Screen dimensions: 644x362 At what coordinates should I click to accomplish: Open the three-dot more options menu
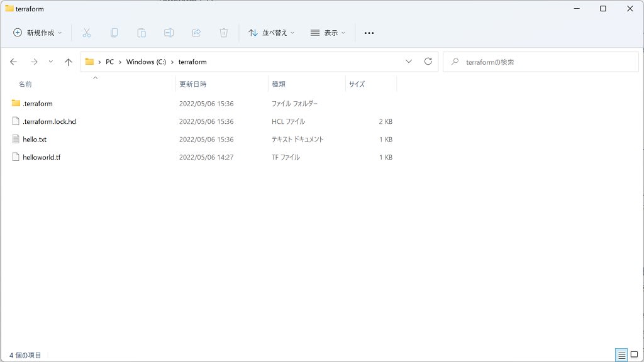pos(369,33)
